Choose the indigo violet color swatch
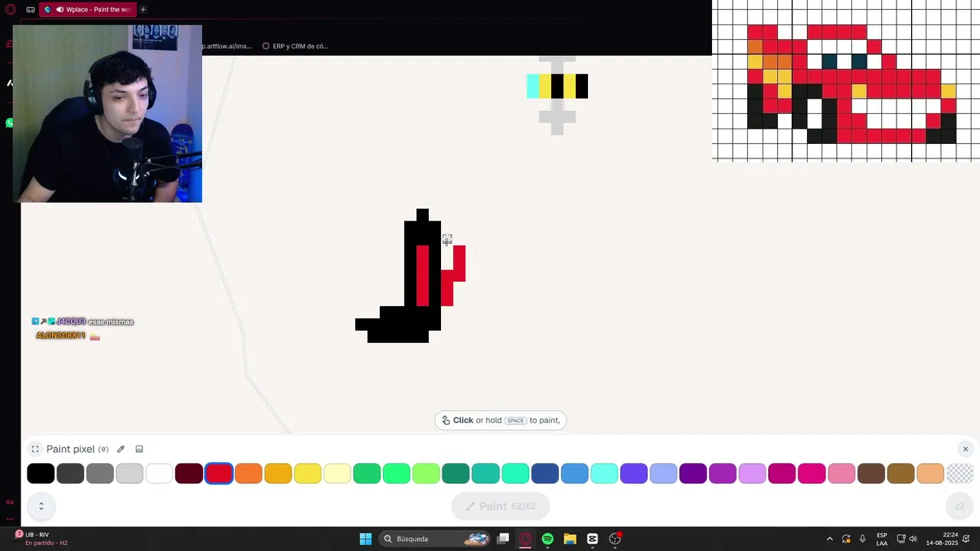 point(634,474)
